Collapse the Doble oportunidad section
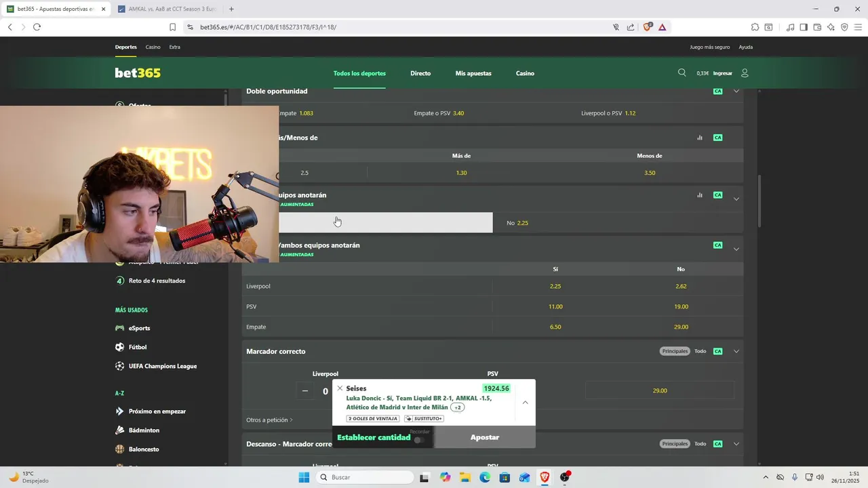868x488 pixels. tap(736, 91)
